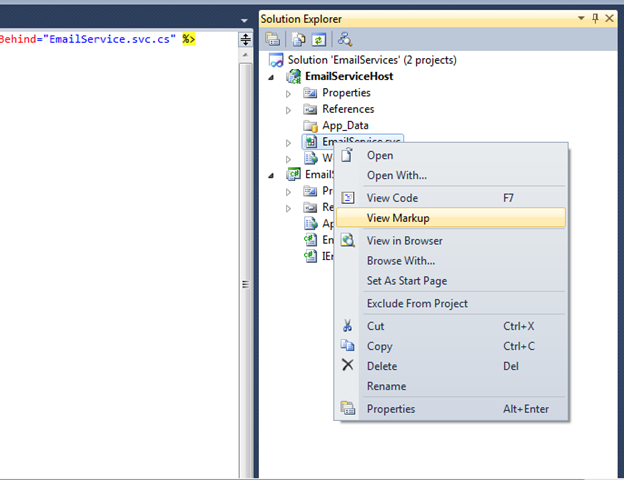Click the Properties icon in Solution Explorer toolbar
624x480 pixels.
(x=273, y=39)
